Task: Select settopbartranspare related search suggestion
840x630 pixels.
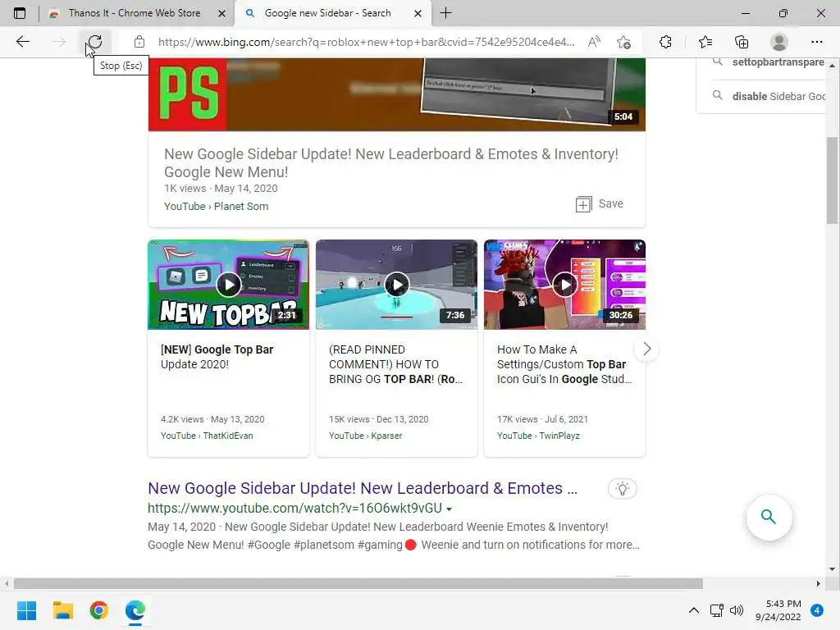Action: (x=768, y=62)
